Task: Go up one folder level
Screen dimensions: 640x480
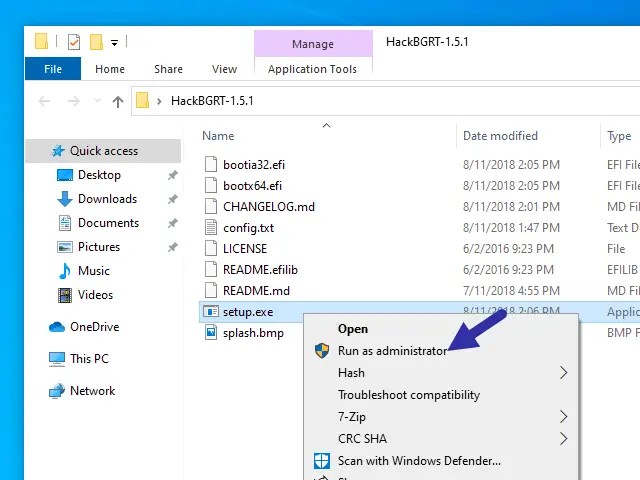Action: 118,101
